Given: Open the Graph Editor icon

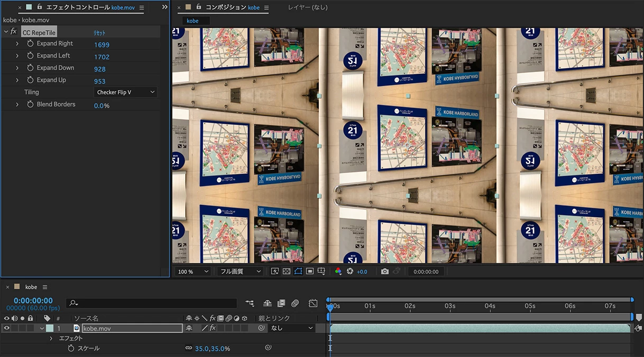Looking at the screenshot, I should [313, 303].
